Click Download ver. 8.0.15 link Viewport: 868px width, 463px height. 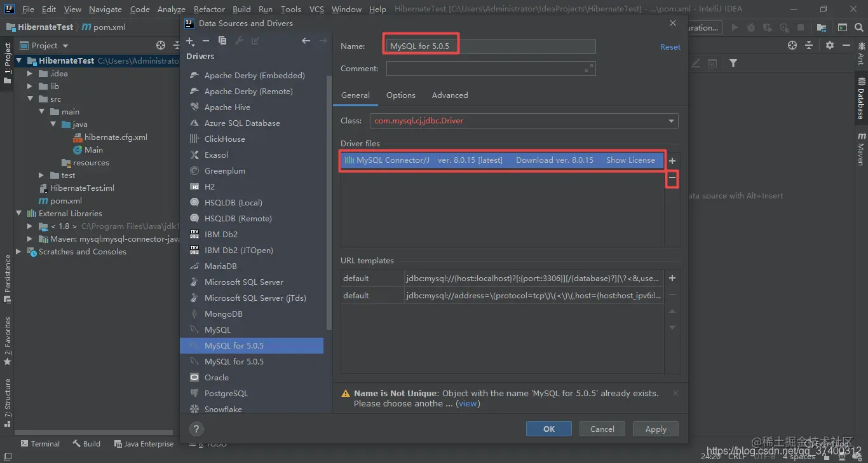(x=554, y=160)
